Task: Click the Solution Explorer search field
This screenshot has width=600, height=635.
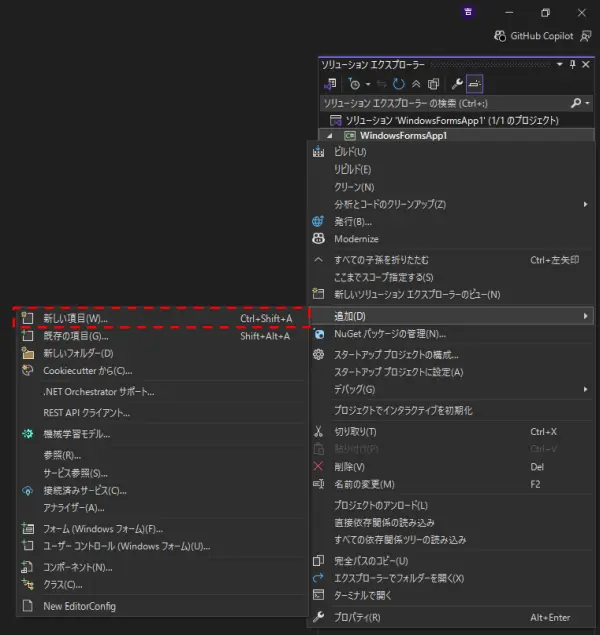Action: [440, 103]
